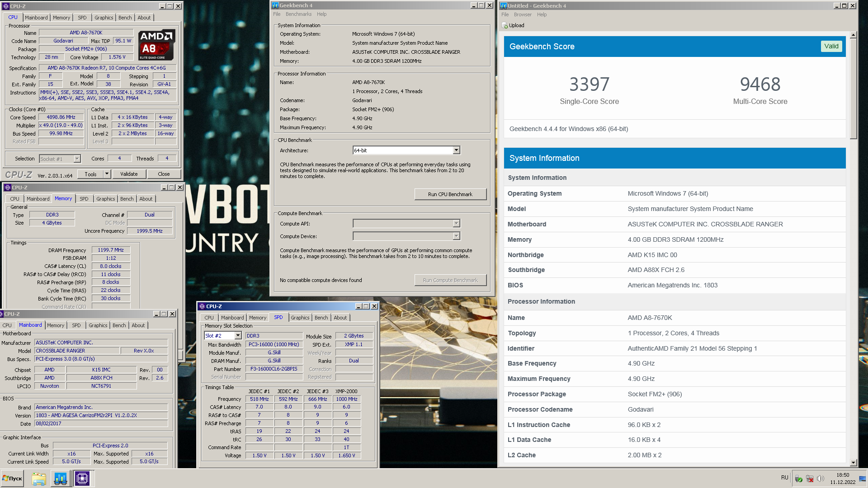868x488 pixels.
Task: Switch to CPU-Z via its taskbar chip icon
Action: 82,479
